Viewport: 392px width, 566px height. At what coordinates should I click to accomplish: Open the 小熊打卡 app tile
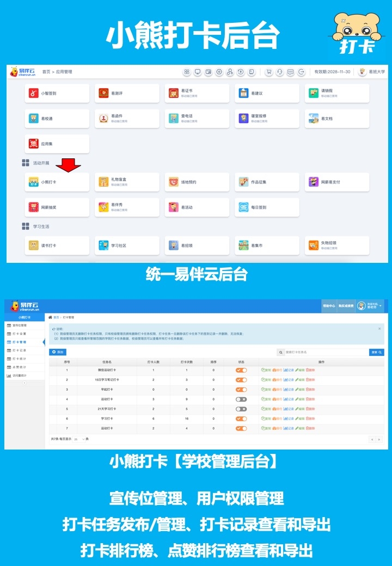tap(57, 182)
